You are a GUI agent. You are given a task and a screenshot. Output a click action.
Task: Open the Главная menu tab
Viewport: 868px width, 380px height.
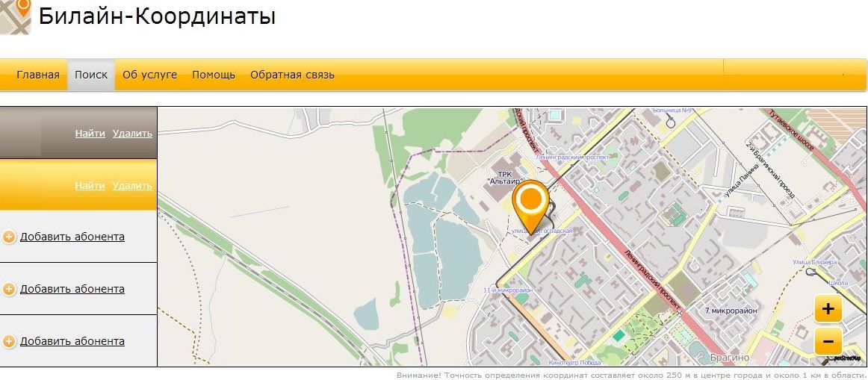tap(37, 75)
